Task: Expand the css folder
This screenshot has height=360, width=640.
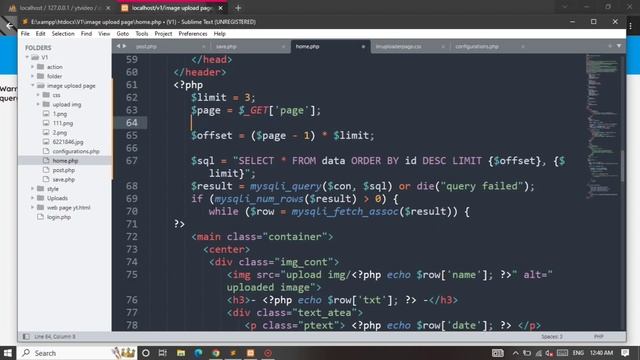Action: (x=38, y=95)
